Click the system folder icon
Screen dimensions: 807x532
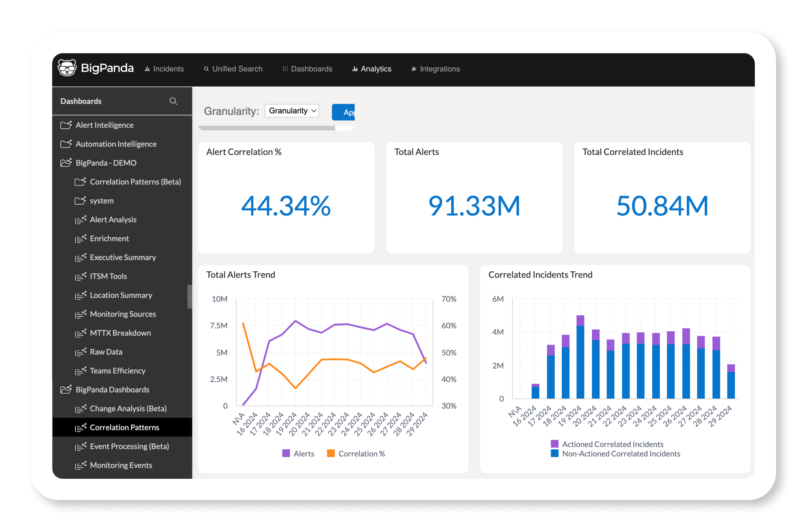pyautogui.click(x=80, y=200)
